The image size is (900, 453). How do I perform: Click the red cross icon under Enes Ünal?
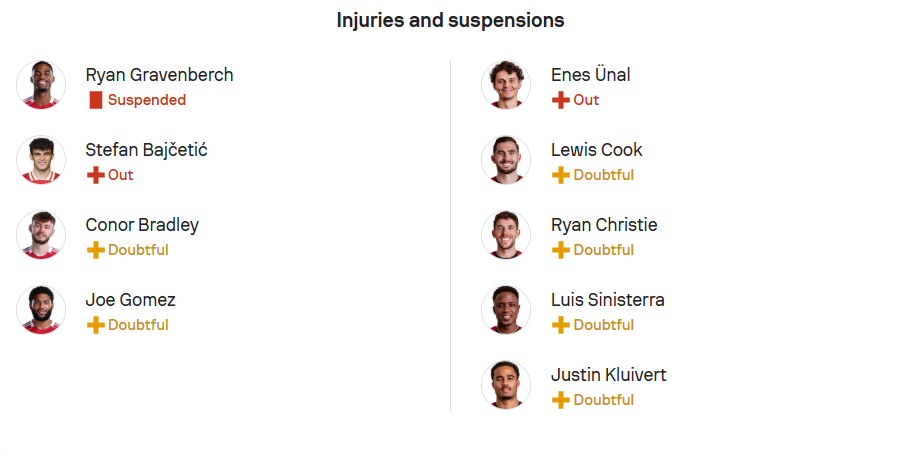click(x=561, y=100)
